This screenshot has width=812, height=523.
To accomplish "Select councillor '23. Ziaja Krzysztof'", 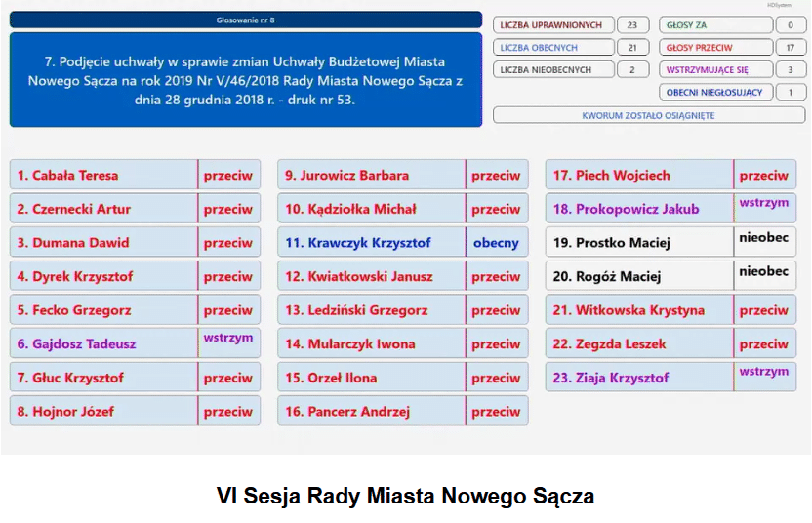I will 639,377.
